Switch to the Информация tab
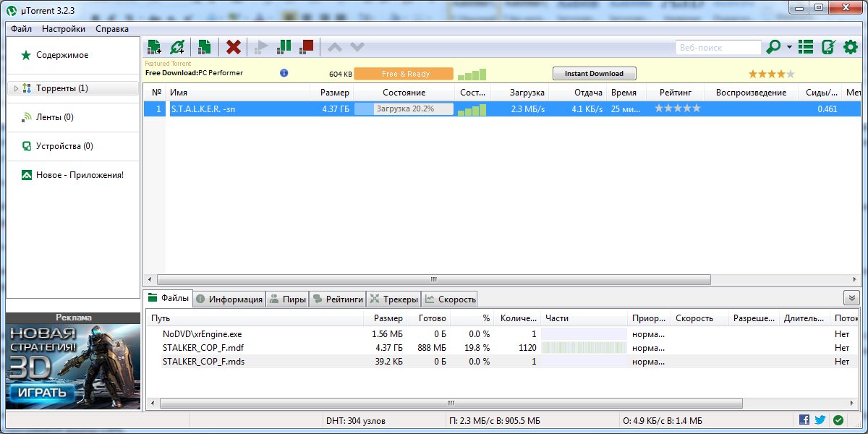The height and width of the screenshot is (434, 868). [229, 299]
